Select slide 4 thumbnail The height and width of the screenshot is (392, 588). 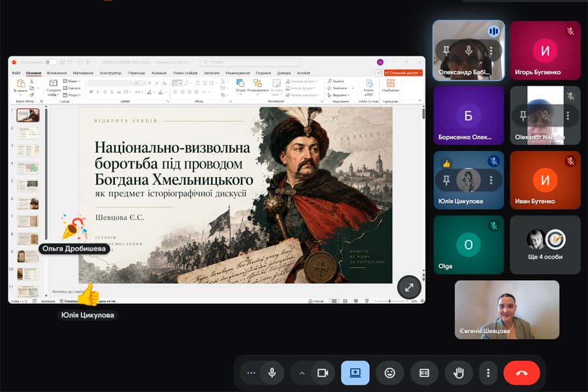tap(27, 168)
